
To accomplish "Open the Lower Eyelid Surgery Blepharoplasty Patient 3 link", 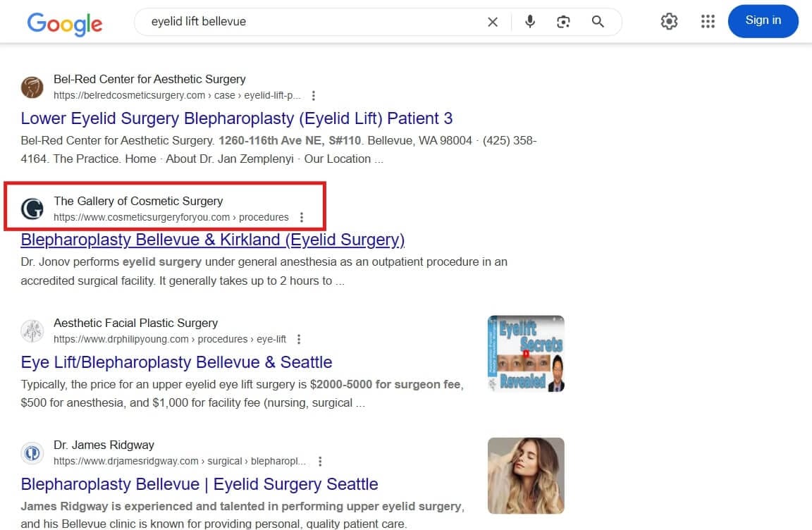I will pos(237,118).
